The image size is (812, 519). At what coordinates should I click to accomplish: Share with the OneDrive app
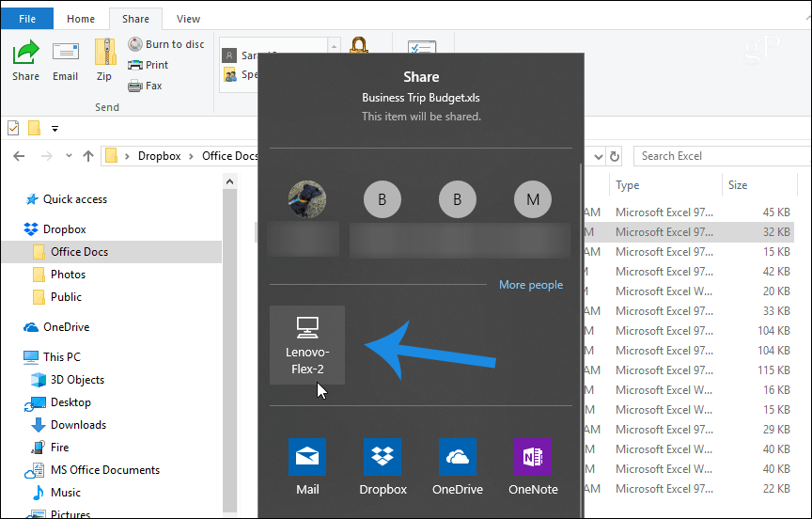tap(458, 467)
